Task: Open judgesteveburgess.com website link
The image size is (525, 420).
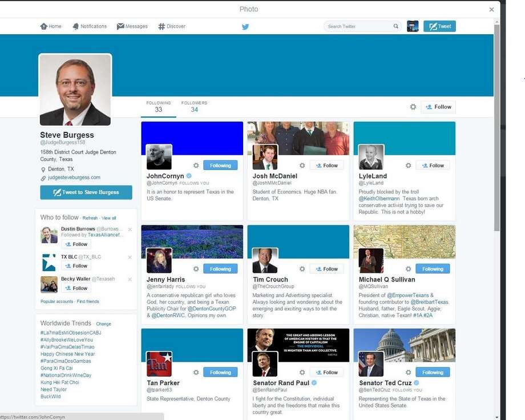Action: (74, 177)
